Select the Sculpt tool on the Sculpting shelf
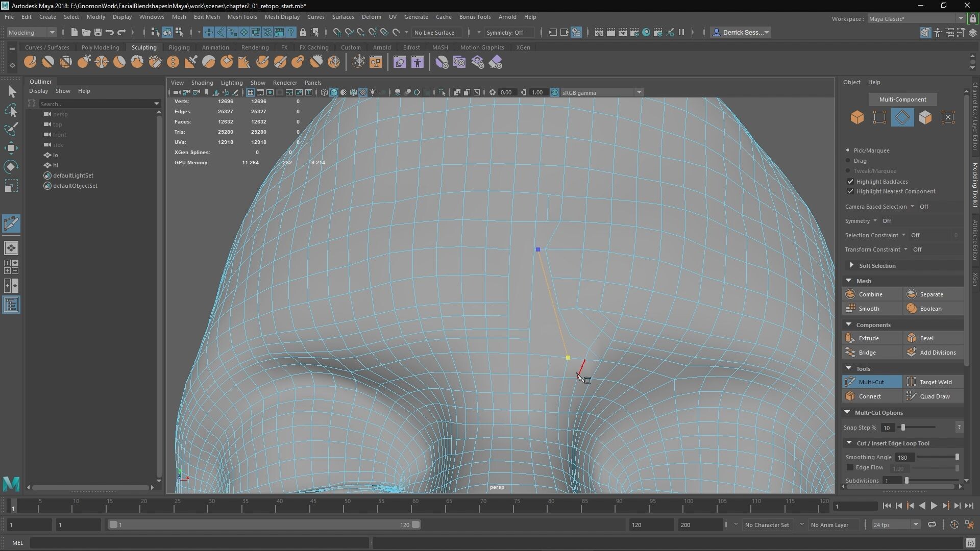 pyautogui.click(x=30, y=62)
